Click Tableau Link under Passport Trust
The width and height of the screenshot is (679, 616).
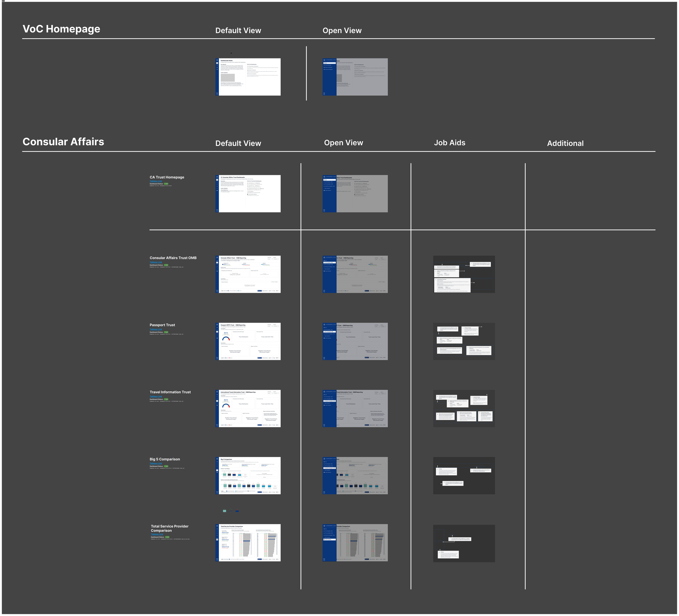tap(156, 329)
